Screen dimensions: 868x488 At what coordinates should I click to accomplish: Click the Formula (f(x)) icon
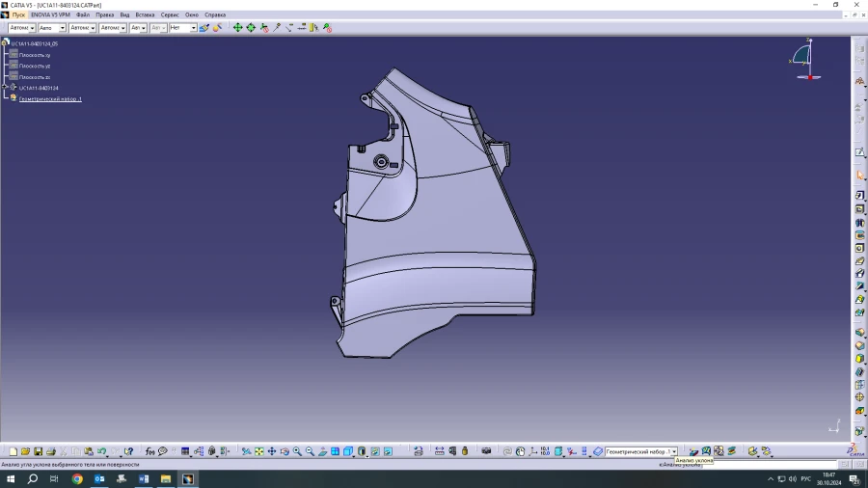149,451
